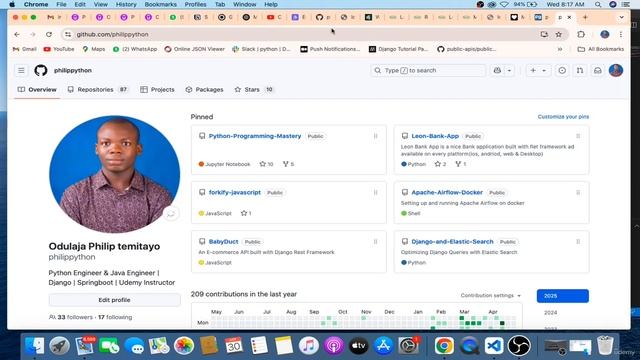Screen dimensions: 640x360
Task: Open the new tab plus button
Action: (x=585, y=17)
